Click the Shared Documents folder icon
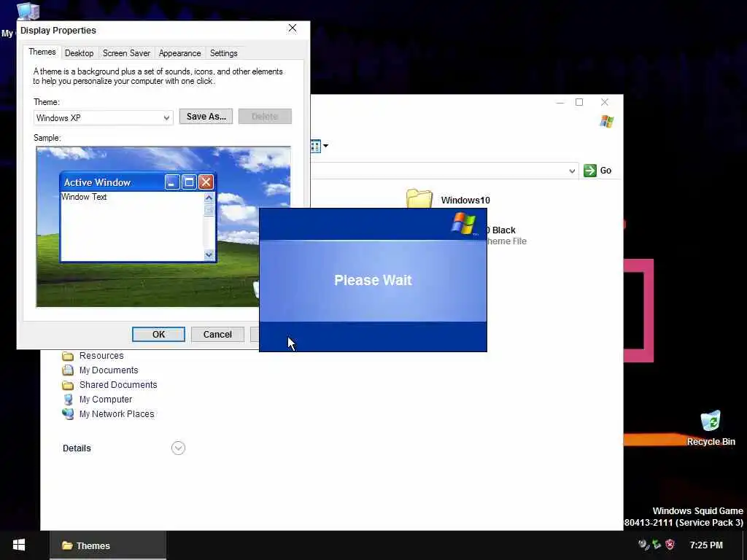 tap(68, 385)
